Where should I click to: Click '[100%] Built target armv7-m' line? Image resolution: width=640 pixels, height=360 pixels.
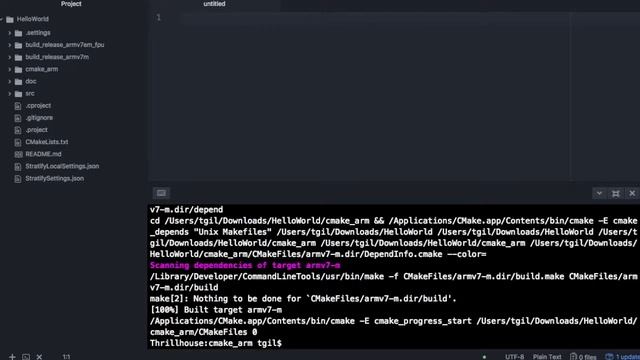pos(216,310)
